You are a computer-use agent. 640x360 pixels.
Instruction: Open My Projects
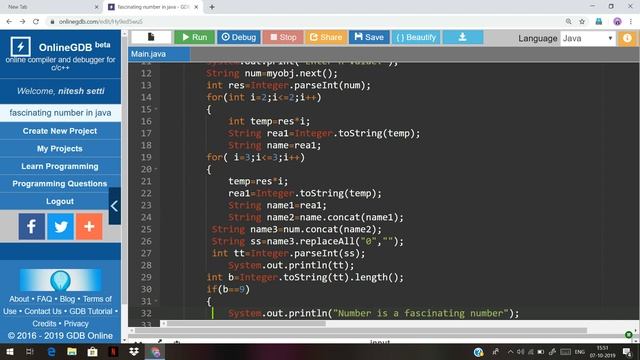(60, 149)
